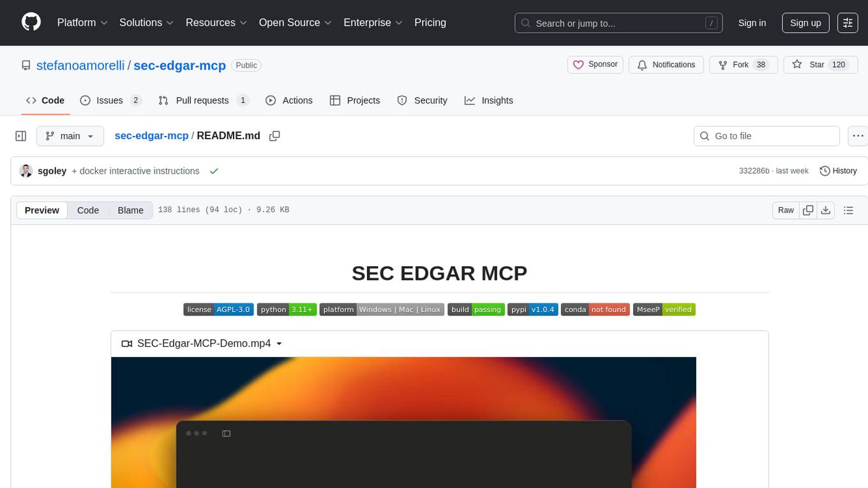
Task: Open the main branch selector
Action: click(70, 136)
